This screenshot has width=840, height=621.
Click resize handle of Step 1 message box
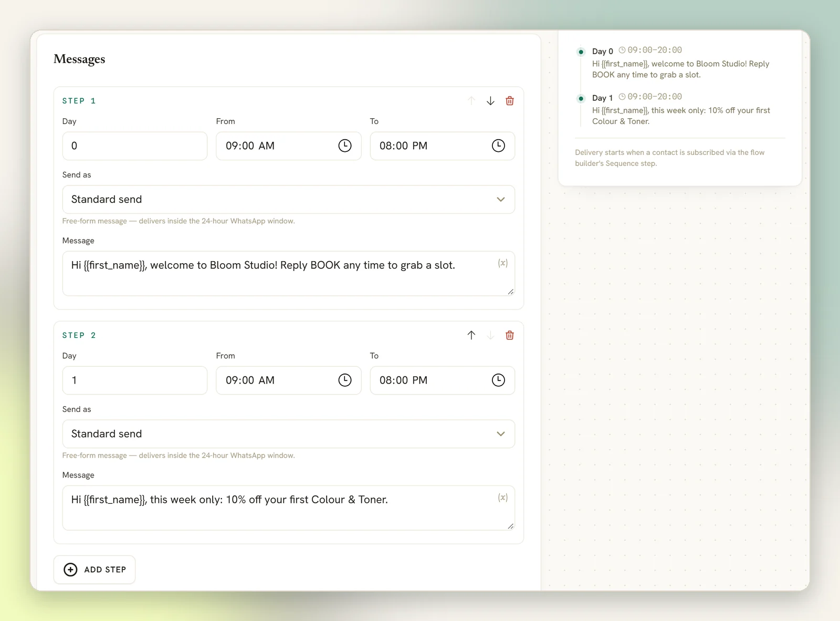click(x=511, y=292)
